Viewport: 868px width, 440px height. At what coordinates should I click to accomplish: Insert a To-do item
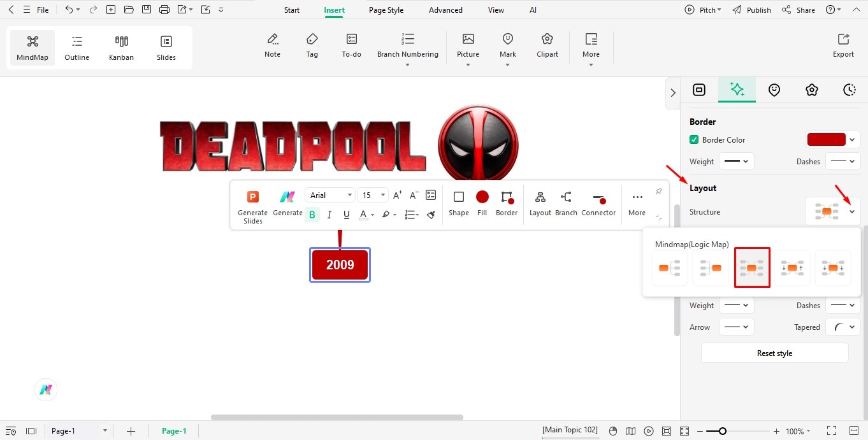pos(352,45)
